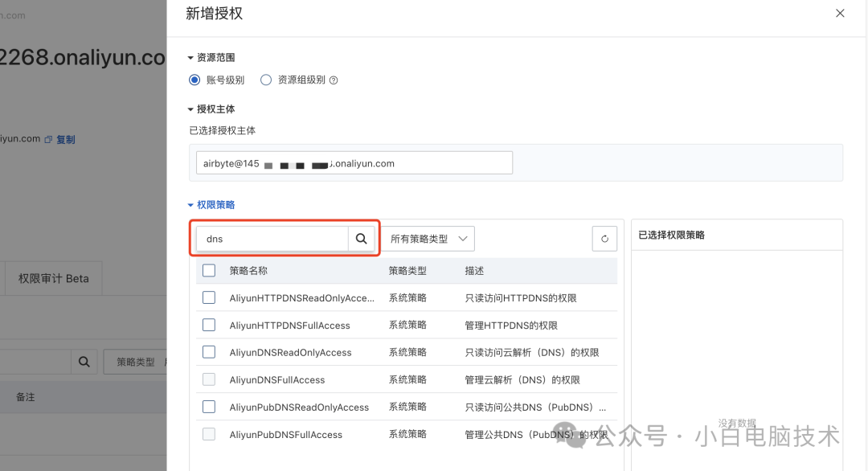Click the airbyte authorized principal input field
The width and height of the screenshot is (868, 471).
354,162
